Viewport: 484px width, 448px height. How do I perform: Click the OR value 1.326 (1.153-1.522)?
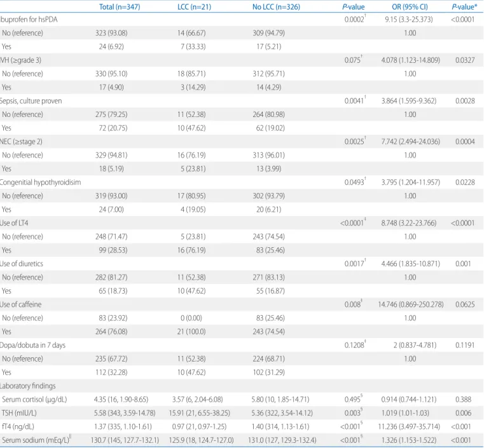409,440
